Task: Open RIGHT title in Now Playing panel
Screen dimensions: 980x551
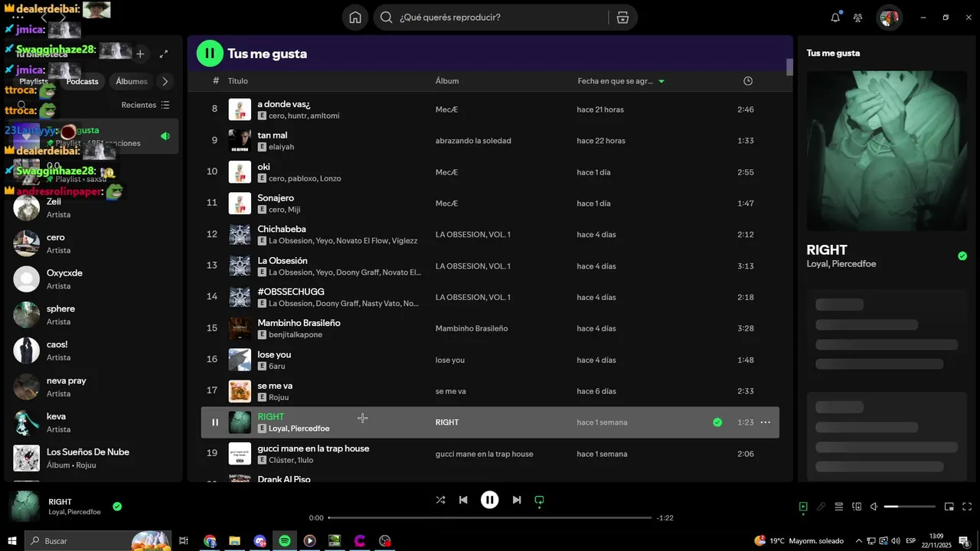Action: (827, 249)
